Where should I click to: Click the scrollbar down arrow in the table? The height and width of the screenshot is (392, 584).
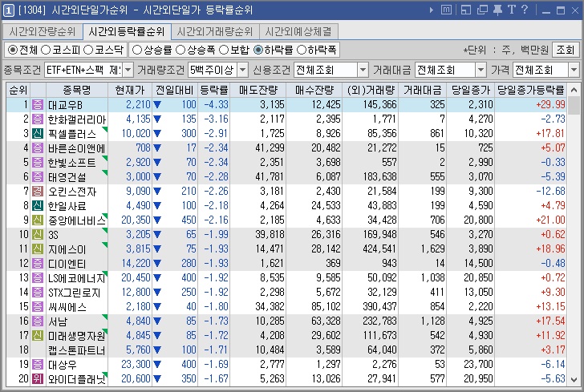point(574,380)
